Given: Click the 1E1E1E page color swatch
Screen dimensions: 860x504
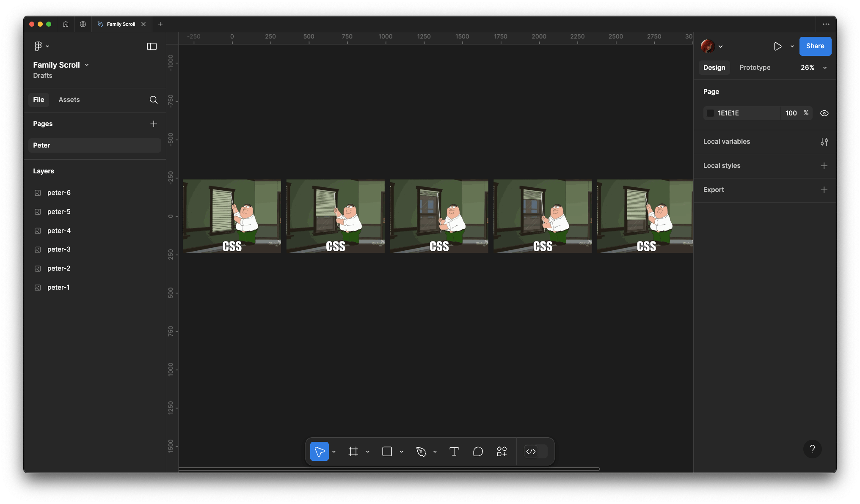Looking at the screenshot, I should (711, 113).
